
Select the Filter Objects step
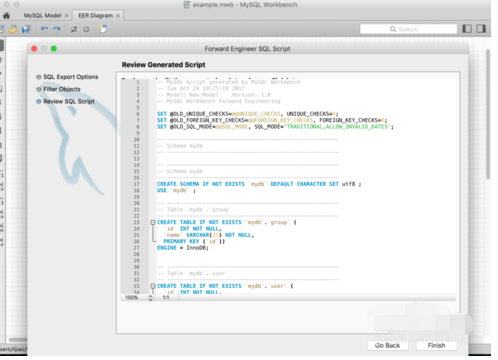click(59, 89)
